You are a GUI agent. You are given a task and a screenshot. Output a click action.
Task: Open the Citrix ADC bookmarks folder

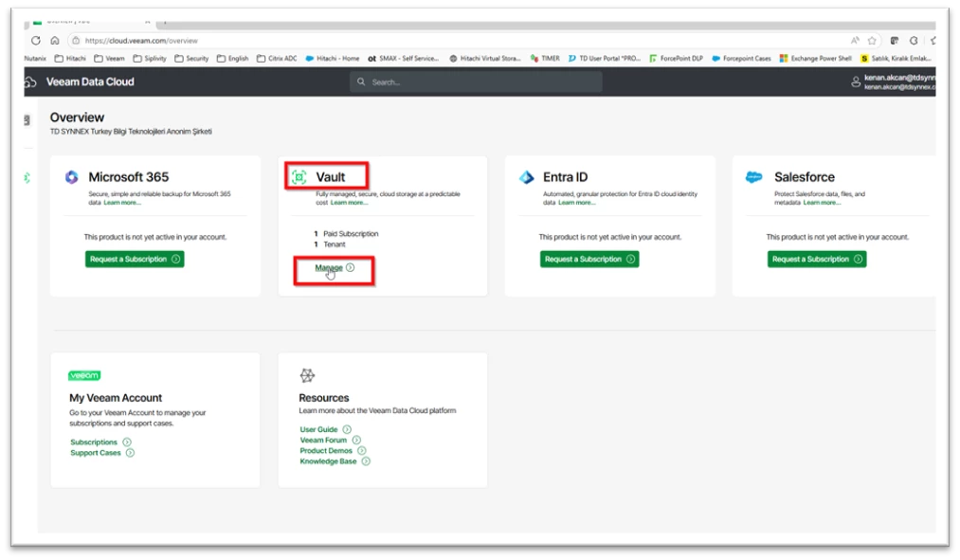click(277, 58)
